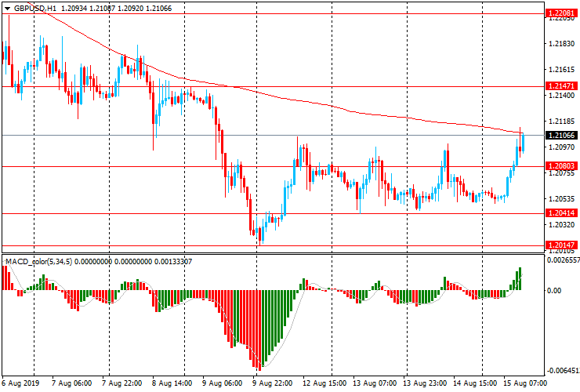Select the GBPUSD,H1 chart title text
The height and width of the screenshot is (392, 580).
point(35,8)
